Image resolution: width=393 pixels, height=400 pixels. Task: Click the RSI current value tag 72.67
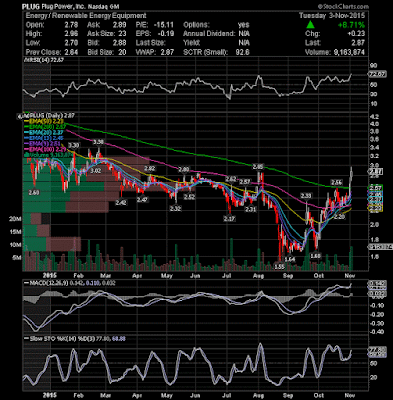click(378, 74)
